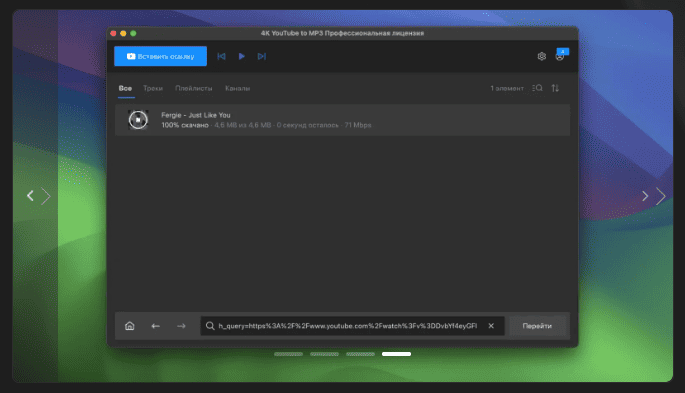685x393 pixels.
Task: Click the Fergie track thumbnail
Action: pyautogui.click(x=138, y=120)
